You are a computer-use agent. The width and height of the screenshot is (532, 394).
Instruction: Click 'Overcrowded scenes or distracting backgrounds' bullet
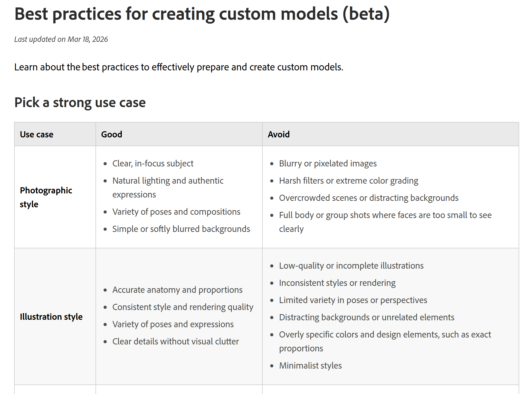(368, 198)
